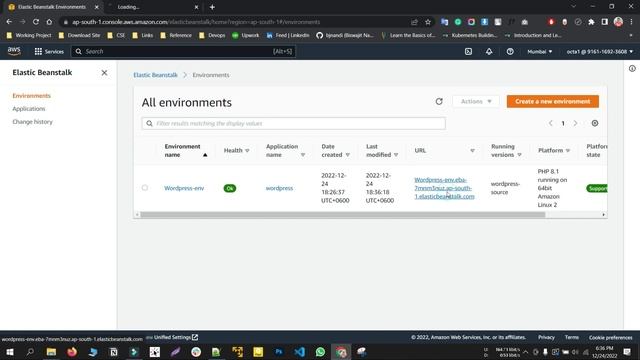
Task: Open the Devops bookmark folder
Action: tap(212, 36)
